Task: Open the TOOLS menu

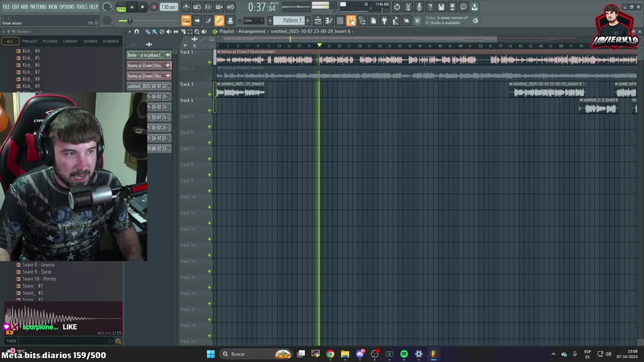Action: click(x=82, y=7)
